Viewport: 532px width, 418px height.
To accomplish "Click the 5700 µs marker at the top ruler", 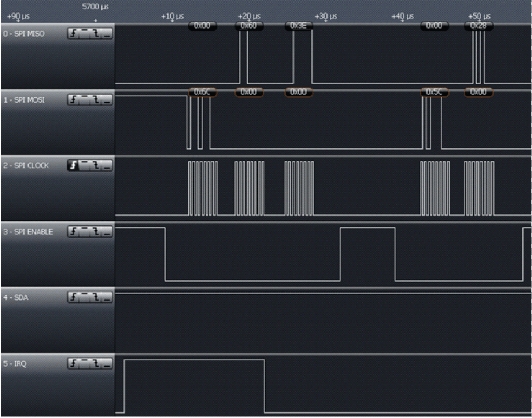I will pyautogui.click(x=95, y=7).
